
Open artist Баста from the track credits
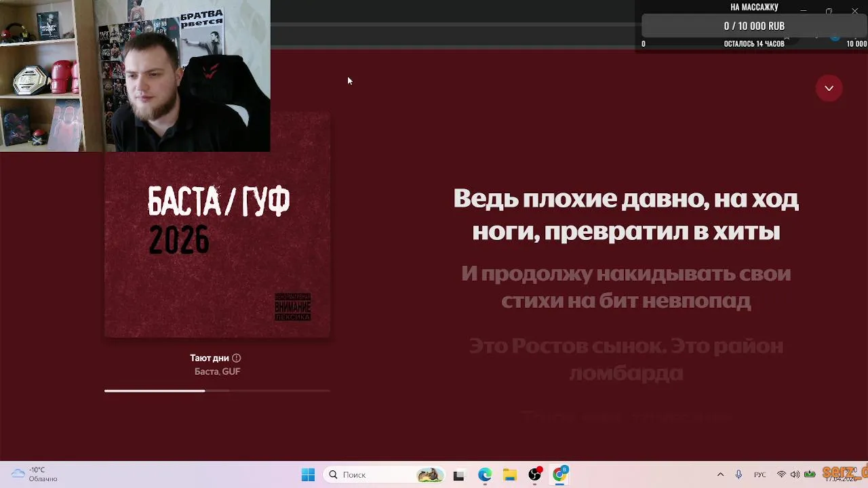206,371
